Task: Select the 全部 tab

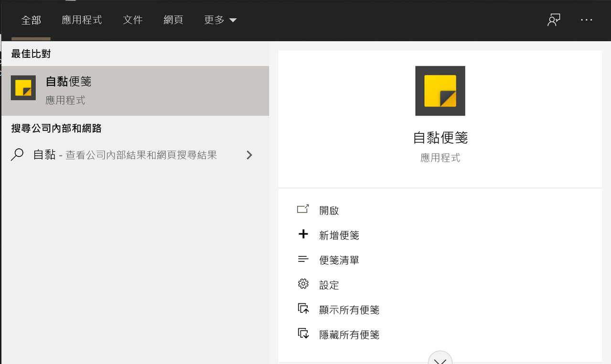Action: (x=31, y=20)
